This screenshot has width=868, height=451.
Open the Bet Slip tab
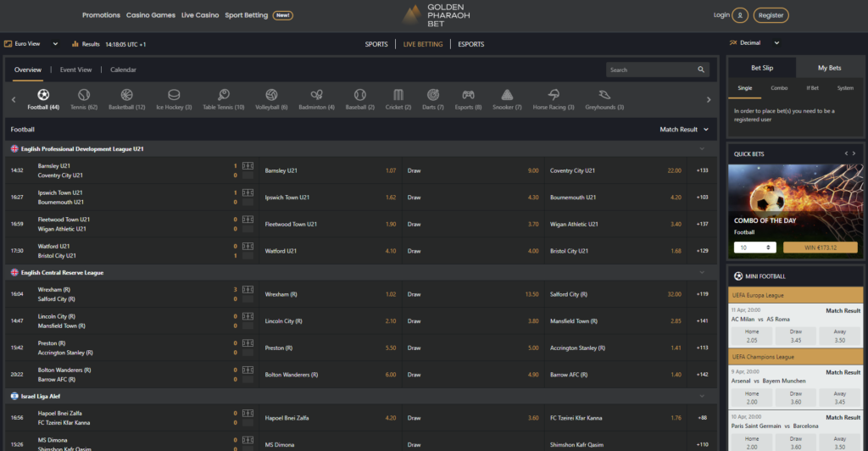[762, 68]
